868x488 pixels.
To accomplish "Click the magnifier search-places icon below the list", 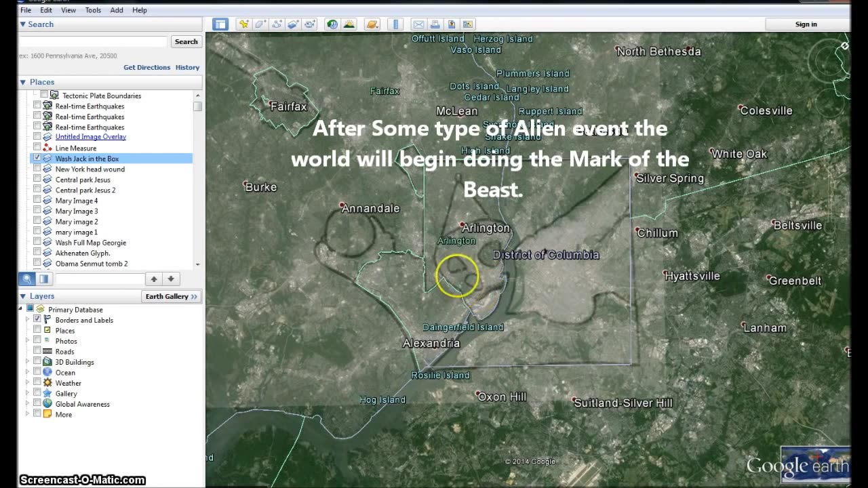I will tap(27, 279).
